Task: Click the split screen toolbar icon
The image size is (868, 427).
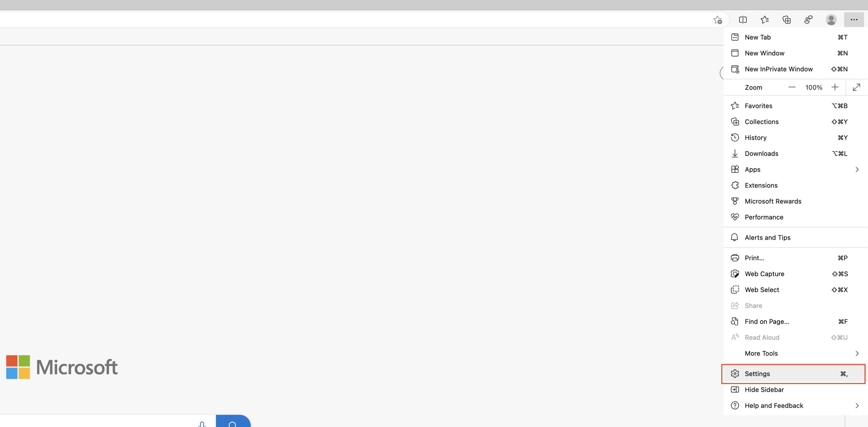Action: (x=743, y=20)
